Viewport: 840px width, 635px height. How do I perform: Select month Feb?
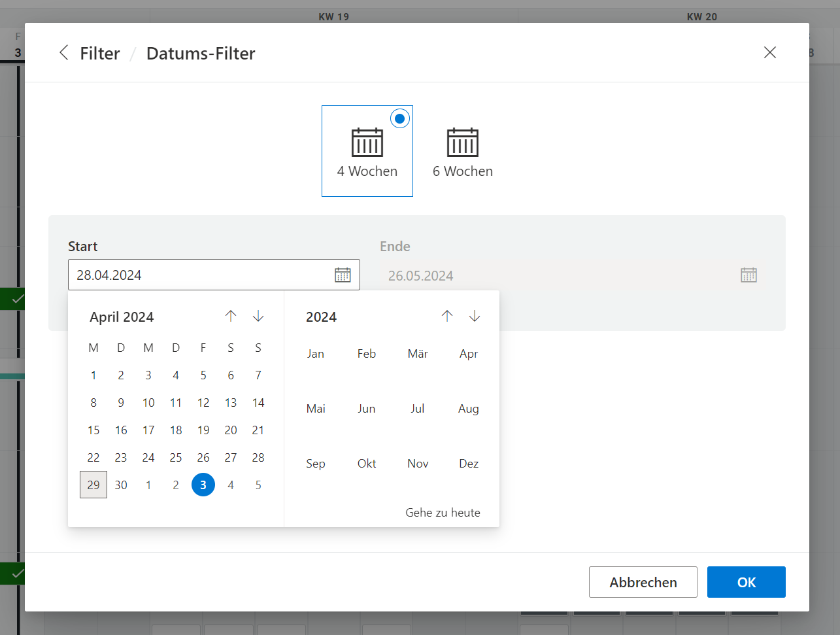click(367, 354)
